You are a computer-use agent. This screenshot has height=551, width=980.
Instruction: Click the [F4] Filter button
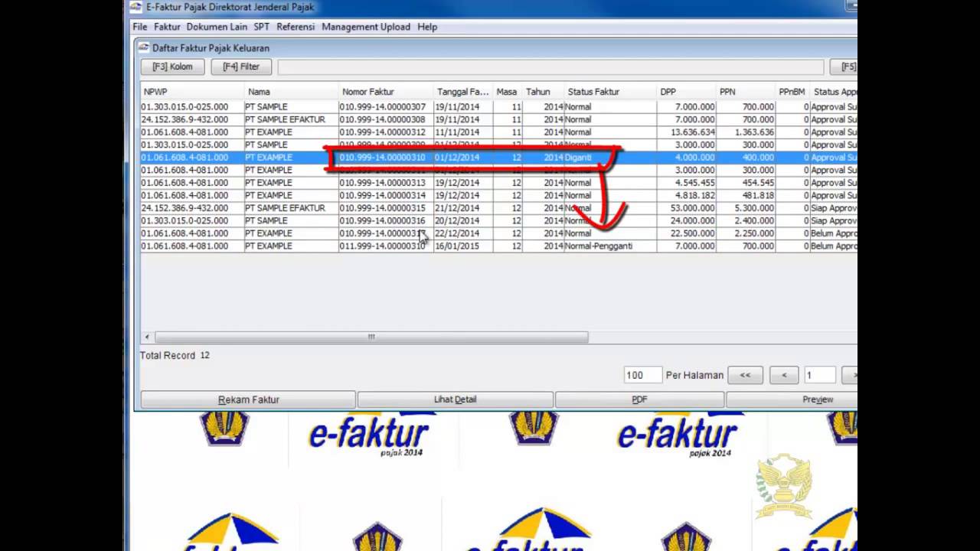[241, 67]
